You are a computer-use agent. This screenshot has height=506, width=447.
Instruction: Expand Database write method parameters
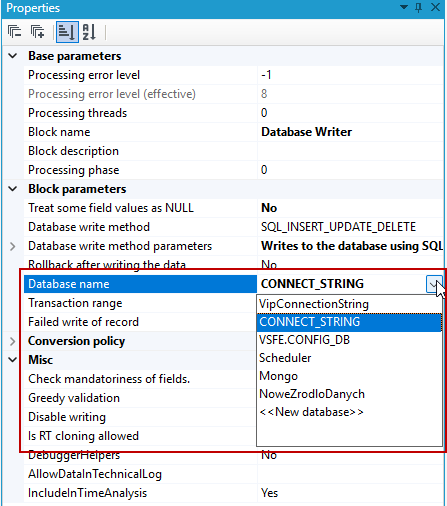click(13, 246)
